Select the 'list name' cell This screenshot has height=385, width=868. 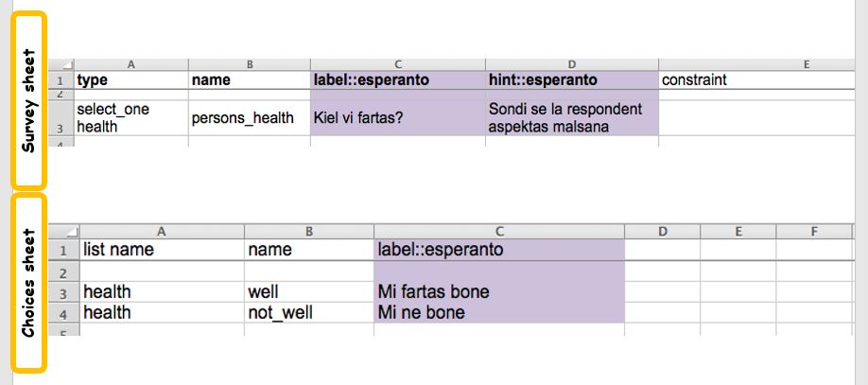pyautogui.click(x=162, y=251)
